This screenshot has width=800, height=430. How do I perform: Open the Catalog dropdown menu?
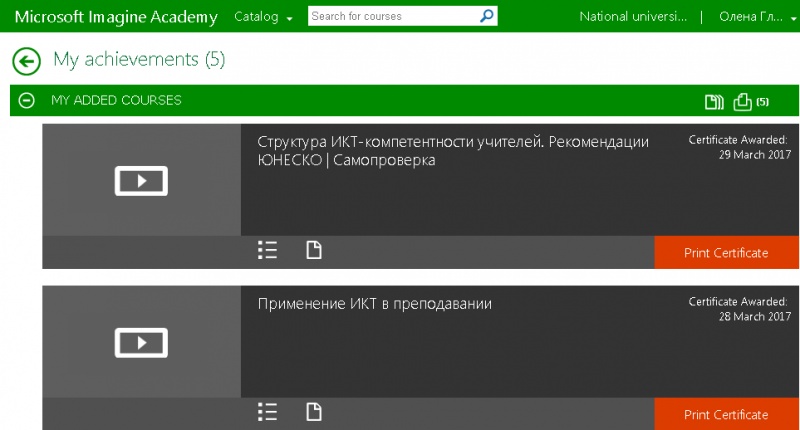(x=263, y=17)
